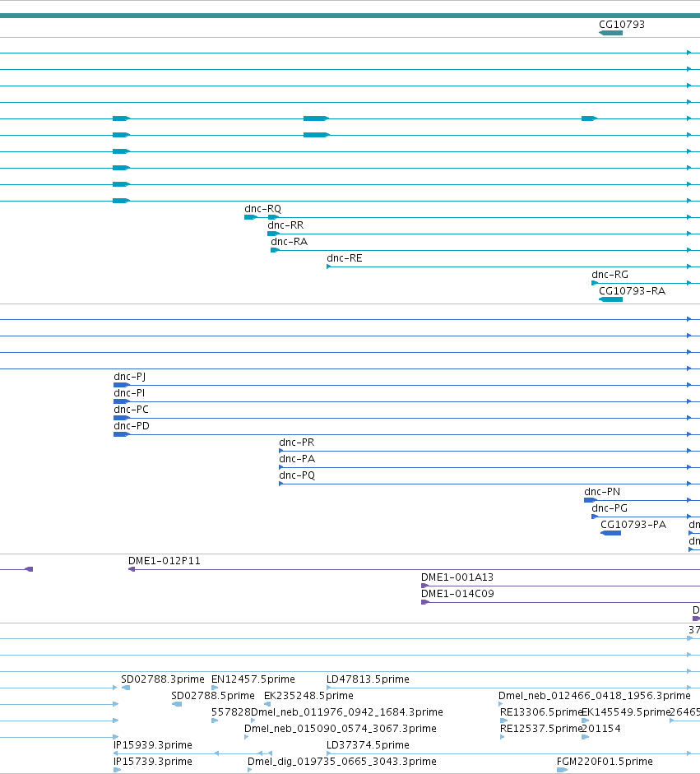Viewport: 700px width, 774px height.
Task: Select the EK145549.5prime EST label
Action: [625, 712]
